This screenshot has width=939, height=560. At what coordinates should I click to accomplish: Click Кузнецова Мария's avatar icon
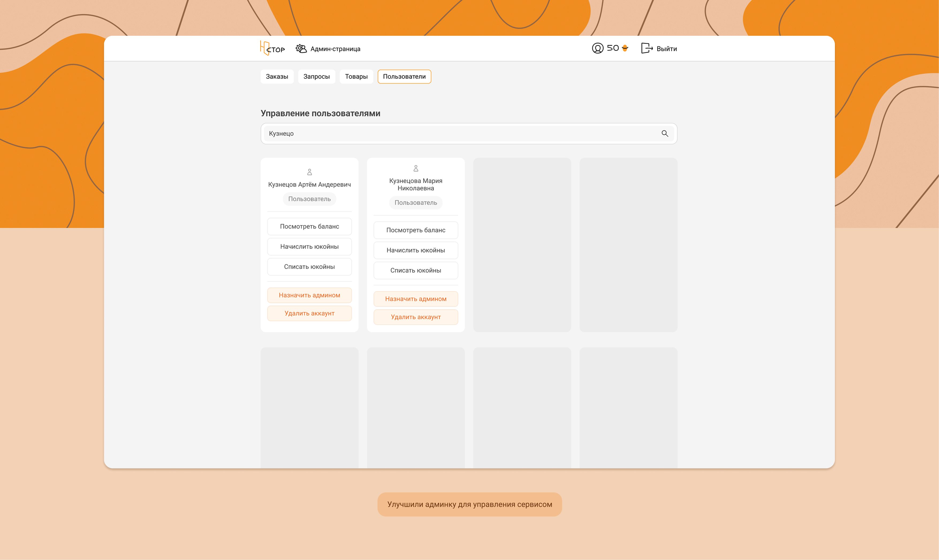[x=416, y=168]
